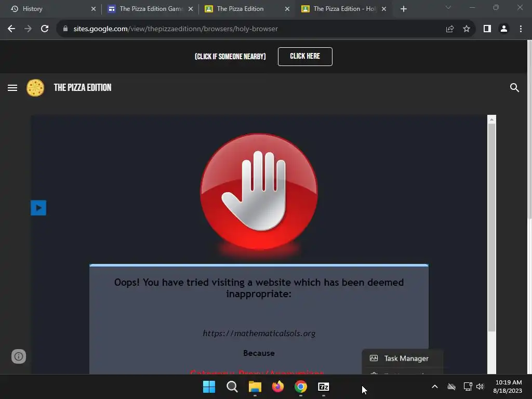
Task: Launch Firefox from the taskbar
Action: click(x=278, y=387)
